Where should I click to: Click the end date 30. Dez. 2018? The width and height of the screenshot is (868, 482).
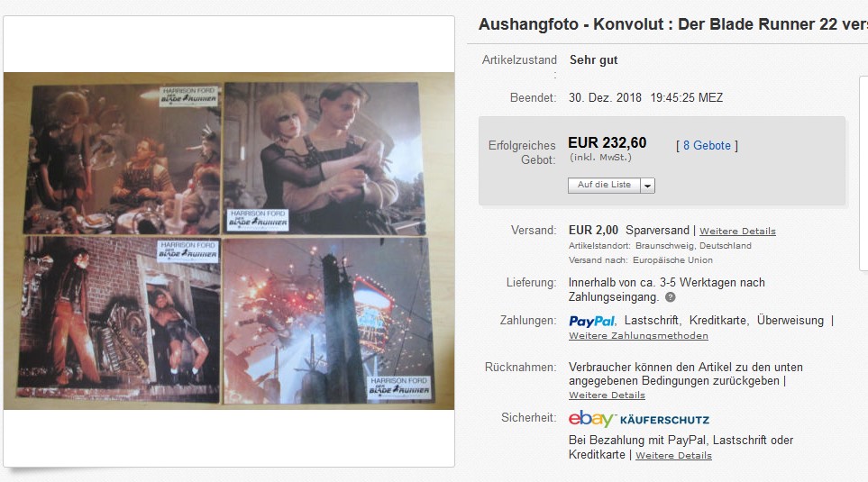(x=605, y=98)
